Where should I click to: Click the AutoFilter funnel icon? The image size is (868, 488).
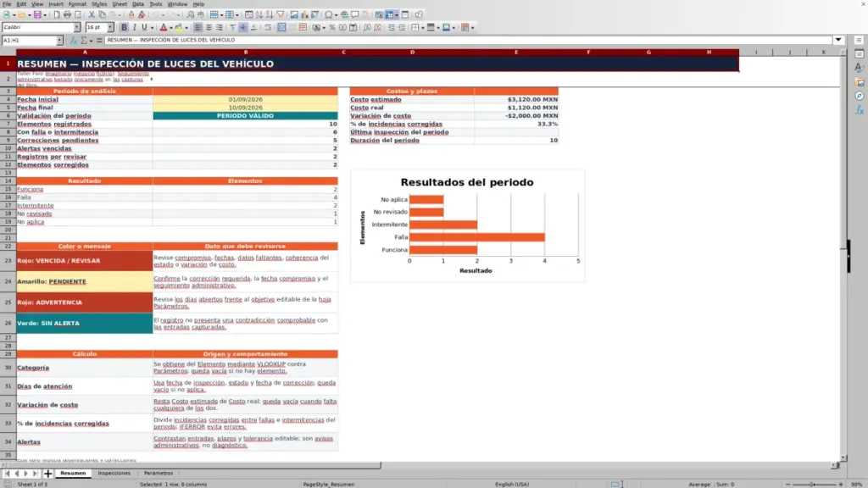(x=280, y=15)
